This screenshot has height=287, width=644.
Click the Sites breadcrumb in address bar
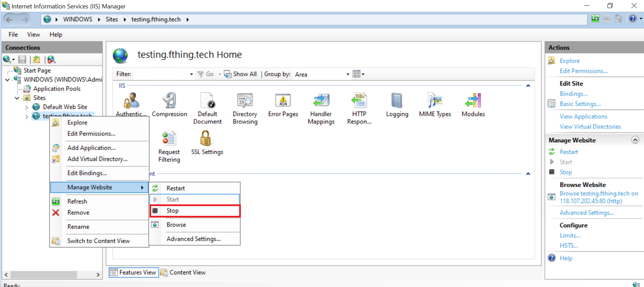click(x=112, y=19)
